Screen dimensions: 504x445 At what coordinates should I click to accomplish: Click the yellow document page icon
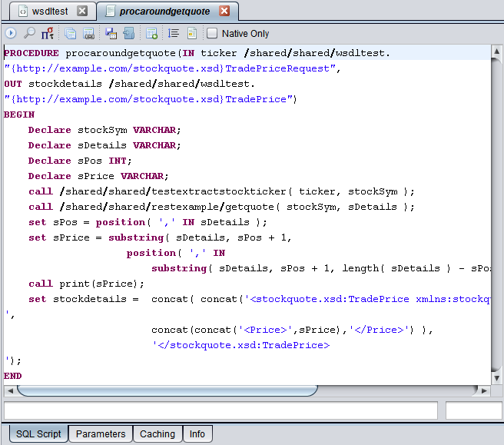coord(192,33)
